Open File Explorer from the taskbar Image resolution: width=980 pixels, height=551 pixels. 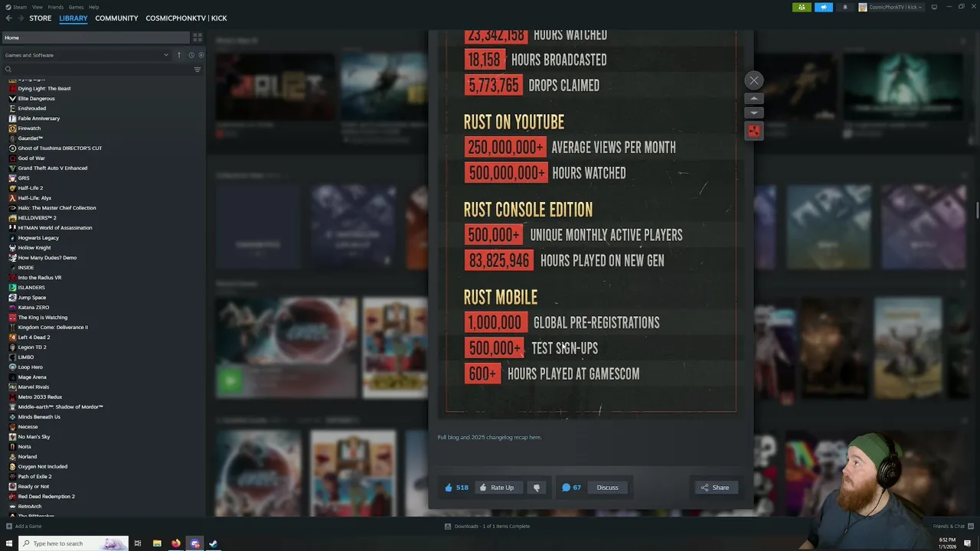[157, 543]
